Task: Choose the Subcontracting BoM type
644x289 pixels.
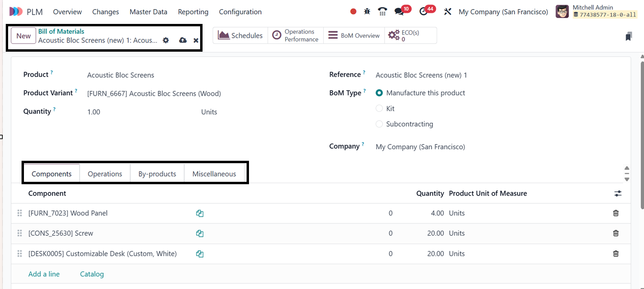Action: click(x=379, y=124)
